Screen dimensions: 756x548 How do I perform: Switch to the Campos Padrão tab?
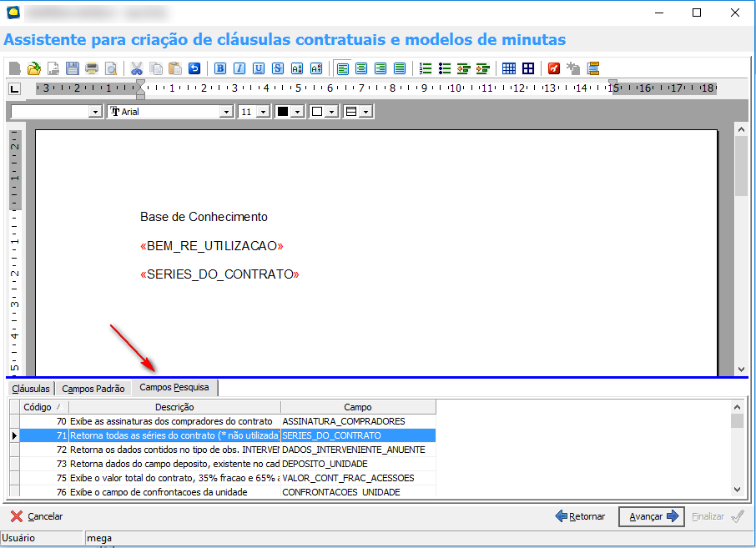tap(93, 389)
